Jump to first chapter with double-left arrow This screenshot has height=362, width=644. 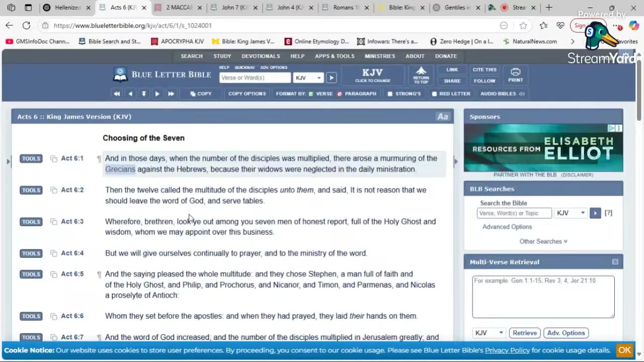(x=117, y=94)
